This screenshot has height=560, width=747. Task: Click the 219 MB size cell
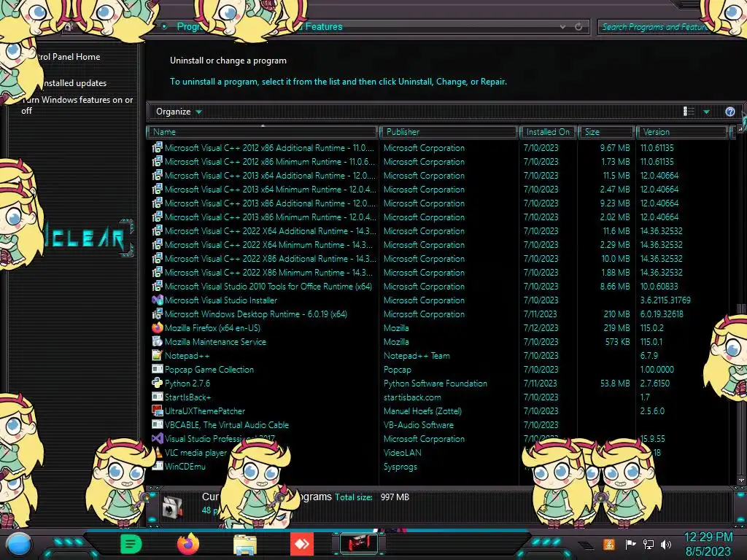click(x=616, y=327)
